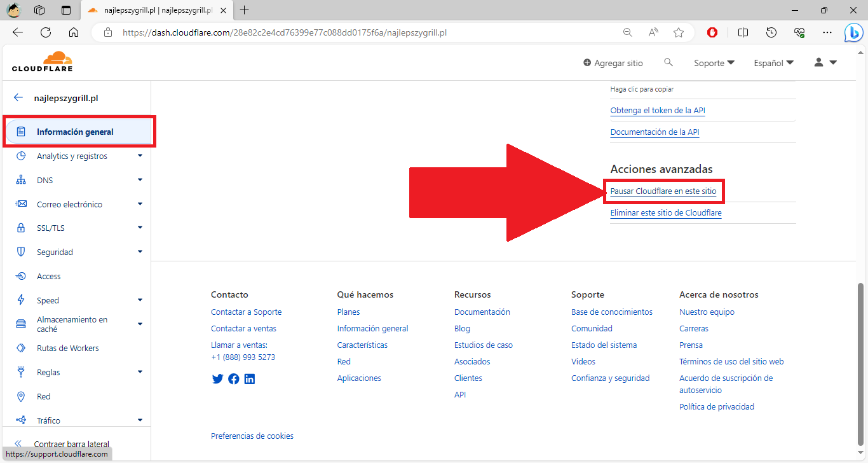Click the Seguridad shield icon
Screen dimensions: 868x463
pyautogui.click(x=21, y=252)
